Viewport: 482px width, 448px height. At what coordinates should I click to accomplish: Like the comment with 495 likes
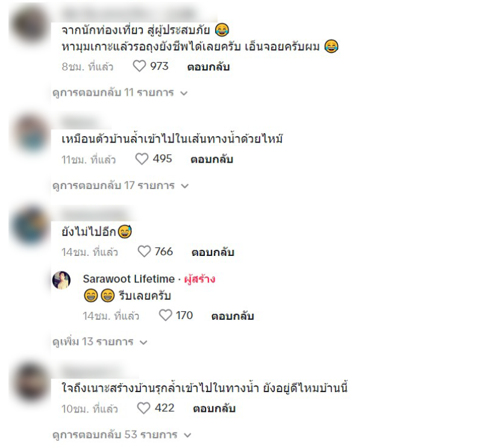pyautogui.click(x=142, y=159)
